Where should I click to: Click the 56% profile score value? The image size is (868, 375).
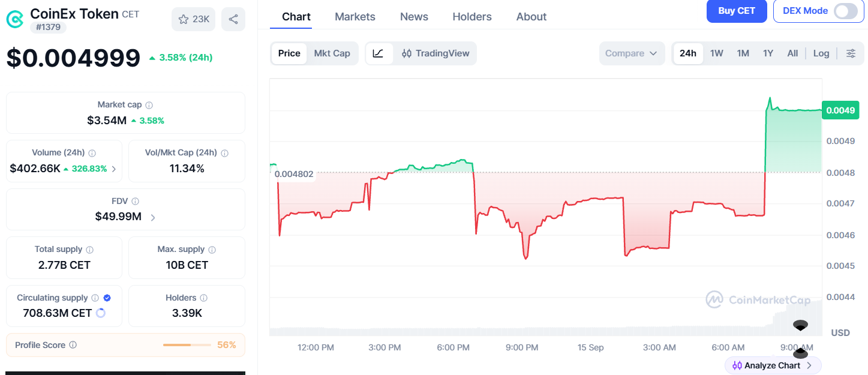coord(226,345)
